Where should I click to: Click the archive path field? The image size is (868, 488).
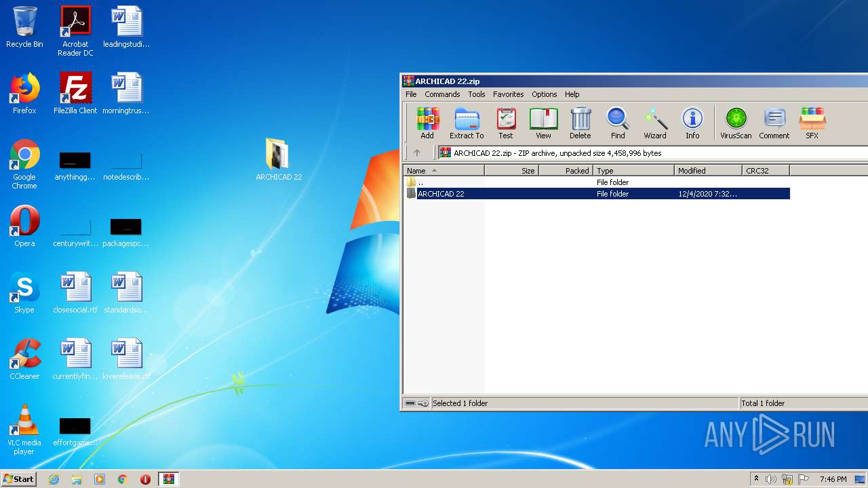[x=652, y=153]
